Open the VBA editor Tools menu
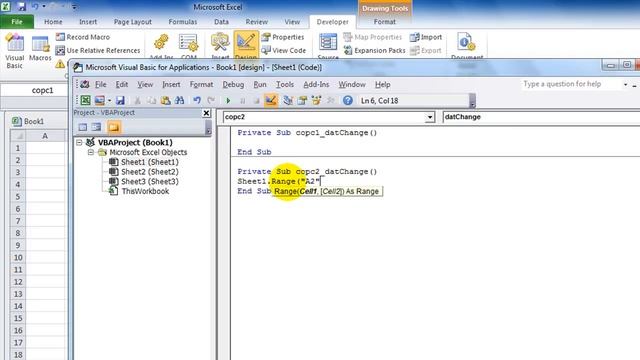The width and height of the screenshot is (640, 360). [284, 84]
